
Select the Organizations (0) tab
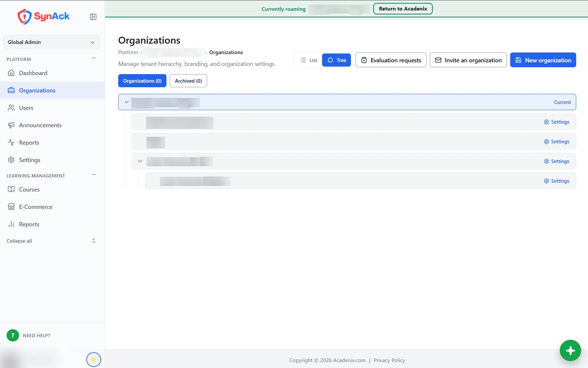pos(142,81)
